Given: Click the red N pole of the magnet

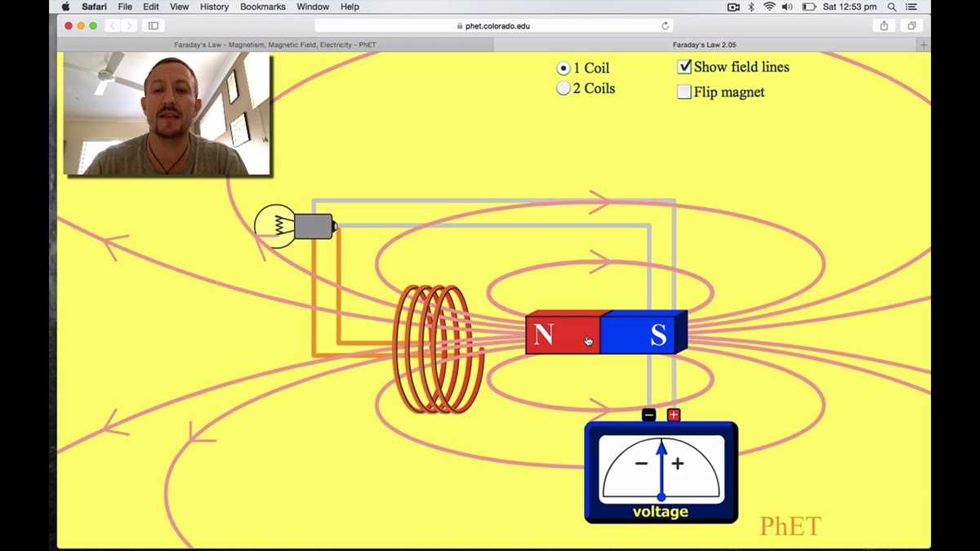Looking at the screenshot, I should tap(563, 335).
